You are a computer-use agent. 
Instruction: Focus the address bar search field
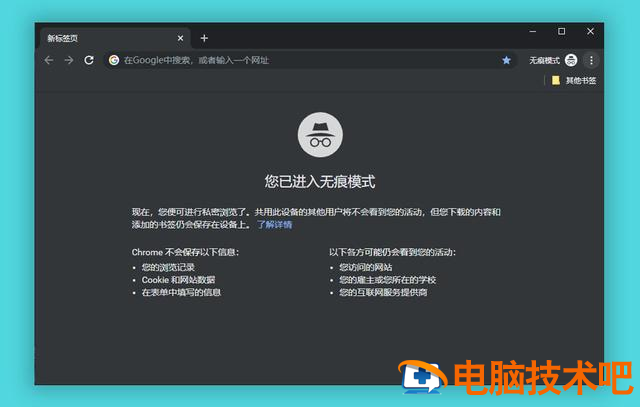[310, 60]
